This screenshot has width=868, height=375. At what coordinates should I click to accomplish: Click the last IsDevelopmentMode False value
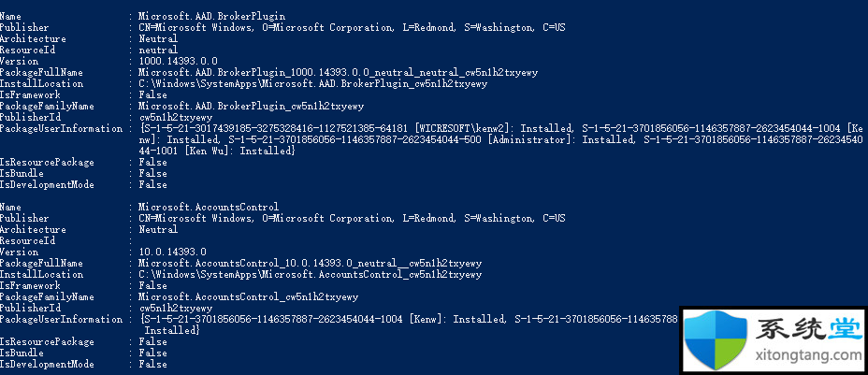coord(152,364)
